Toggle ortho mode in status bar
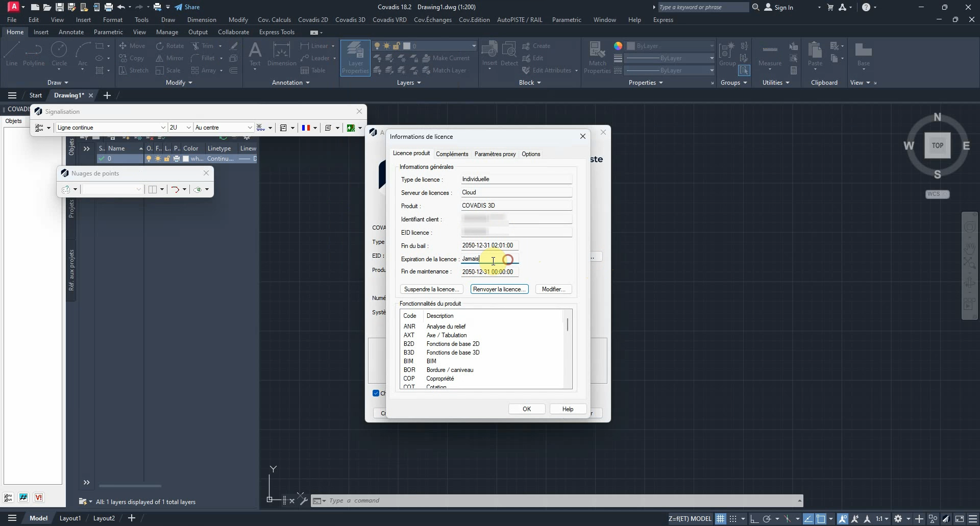This screenshot has height=526, width=980. [x=754, y=519]
